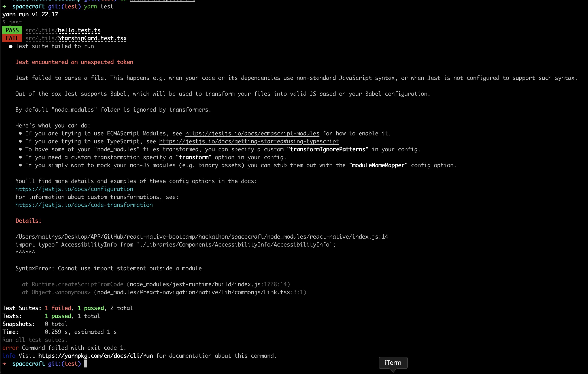This screenshot has width=588, height=374.
Task: Click the react-navigation Link.tsx stack path
Action: pos(193,292)
